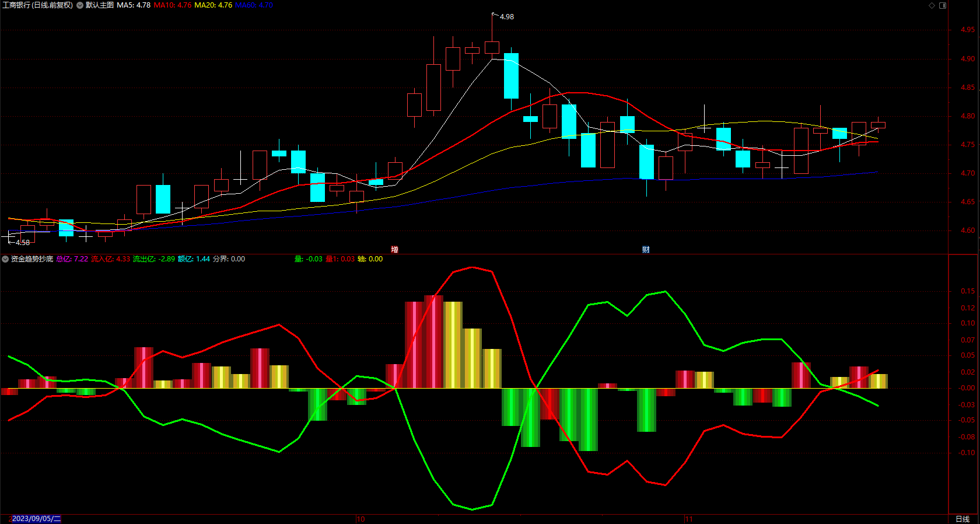This screenshot has width=980, height=524.
Task: Click the 4.98 high price label
Action: (507, 17)
